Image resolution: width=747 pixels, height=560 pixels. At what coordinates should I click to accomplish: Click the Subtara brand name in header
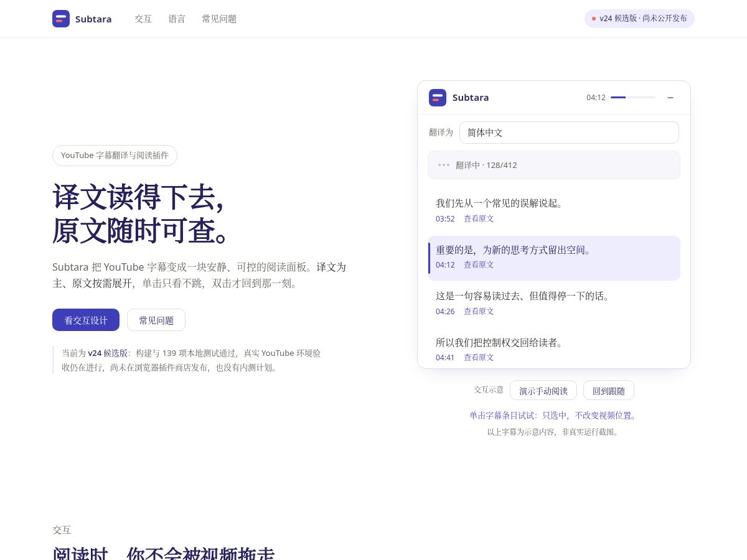coord(93,19)
